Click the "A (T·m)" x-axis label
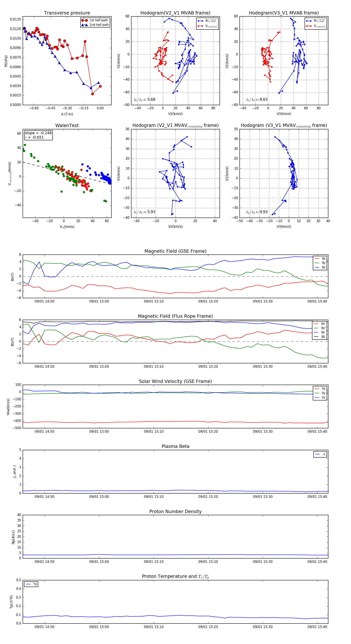The image size is (351, 644). pyautogui.click(x=67, y=114)
